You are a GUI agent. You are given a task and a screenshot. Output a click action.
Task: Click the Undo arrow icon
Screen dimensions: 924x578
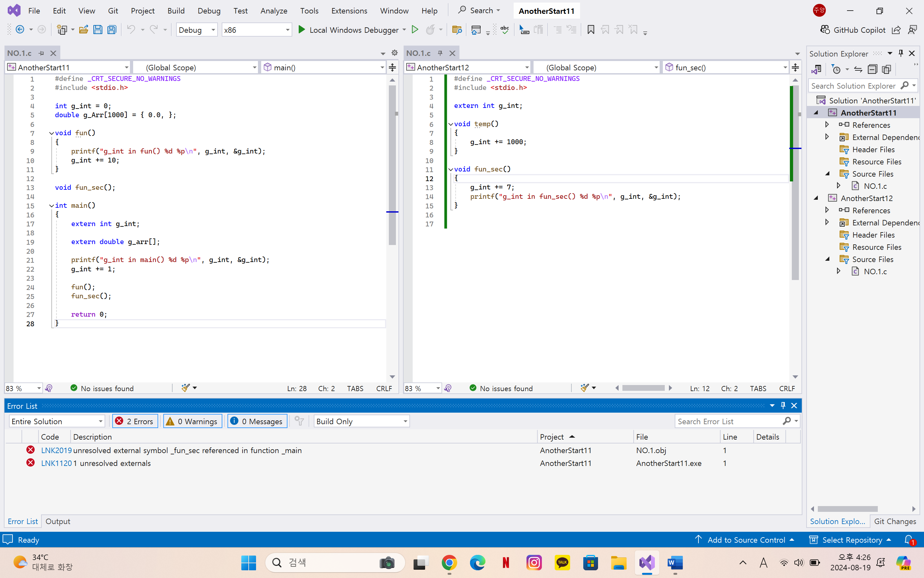click(131, 30)
